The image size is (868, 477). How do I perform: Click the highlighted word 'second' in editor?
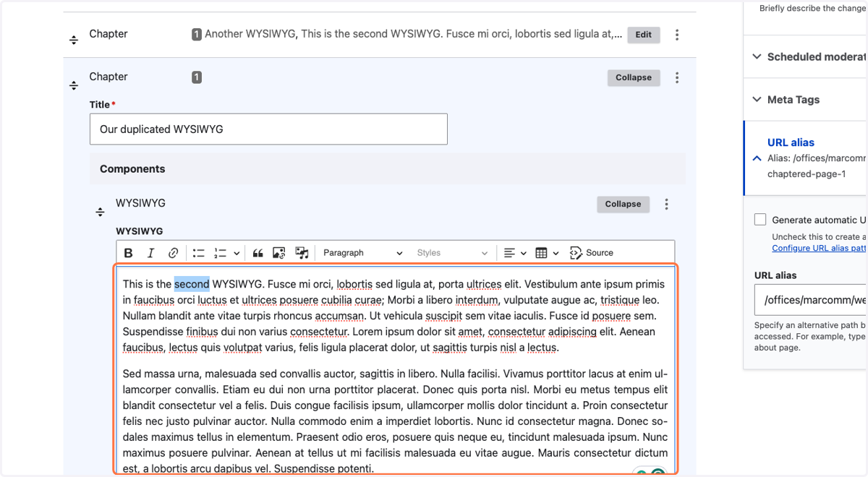[x=192, y=284]
